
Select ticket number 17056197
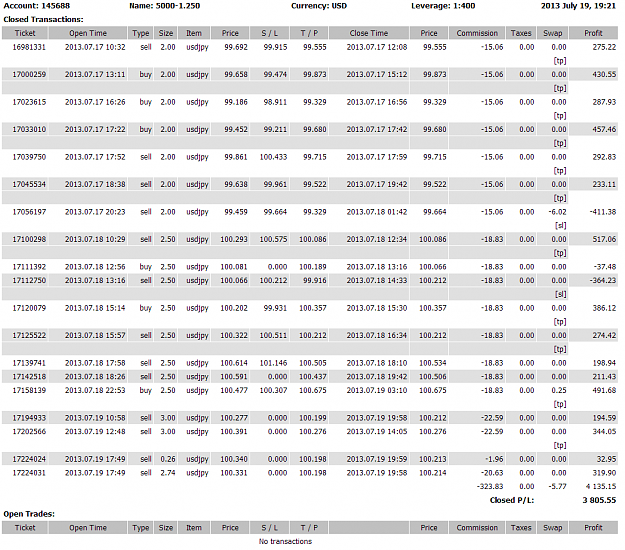point(29,212)
